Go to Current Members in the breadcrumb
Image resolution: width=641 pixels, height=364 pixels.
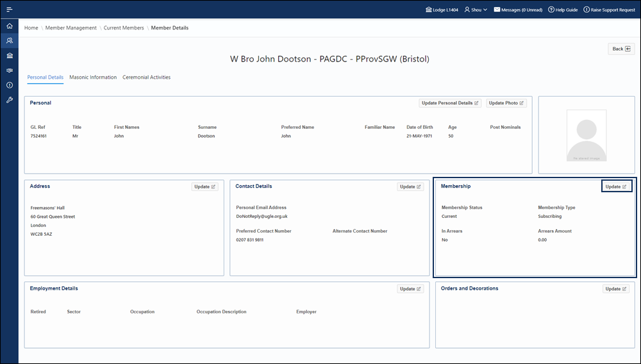click(x=124, y=28)
